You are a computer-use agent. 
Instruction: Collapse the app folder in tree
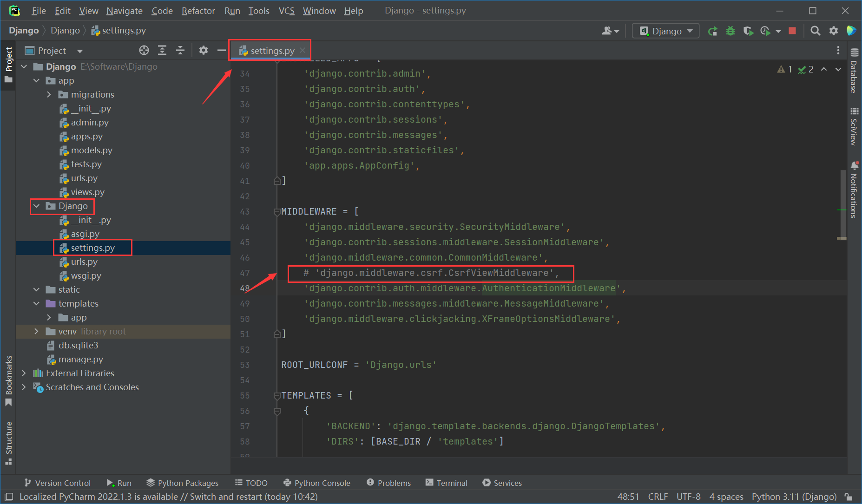tap(37, 80)
